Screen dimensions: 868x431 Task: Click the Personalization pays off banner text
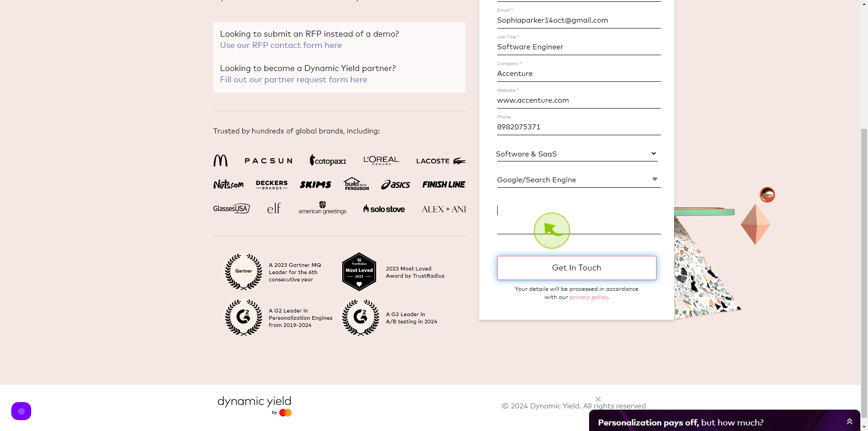pos(680,422)
